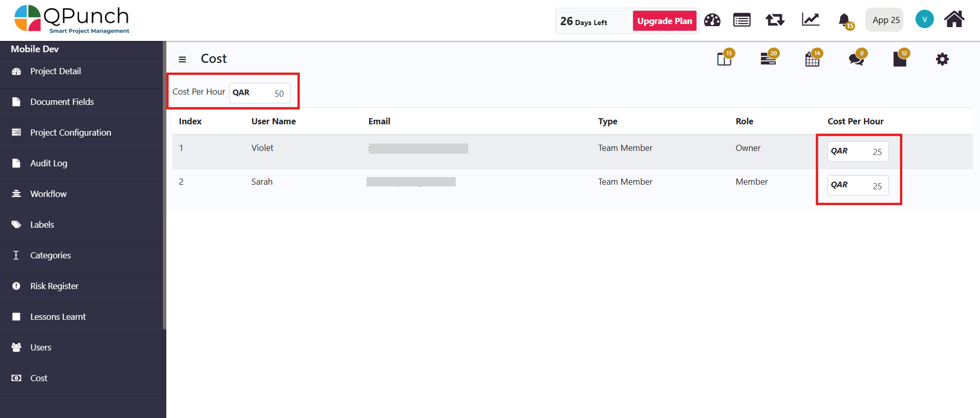
Task: Click the Lessons Learnt square icon
Action: (x=16, y=317)
